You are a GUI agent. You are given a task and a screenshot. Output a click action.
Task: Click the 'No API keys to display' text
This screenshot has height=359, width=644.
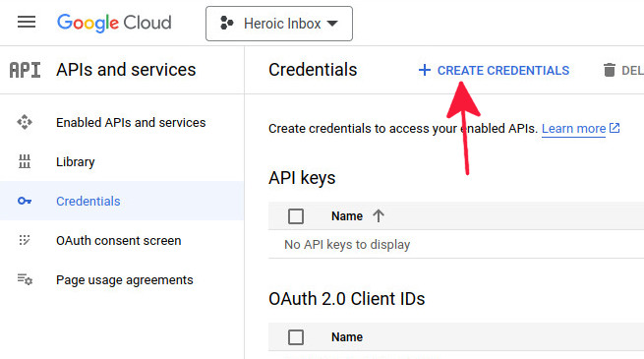[347, 245]
